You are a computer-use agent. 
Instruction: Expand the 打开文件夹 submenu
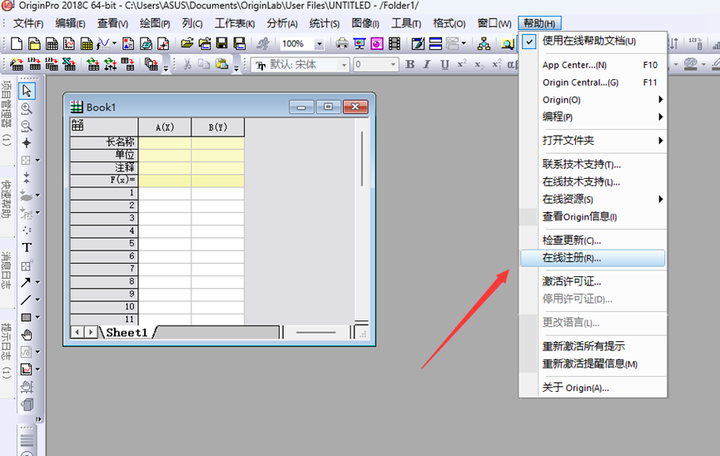592,141
